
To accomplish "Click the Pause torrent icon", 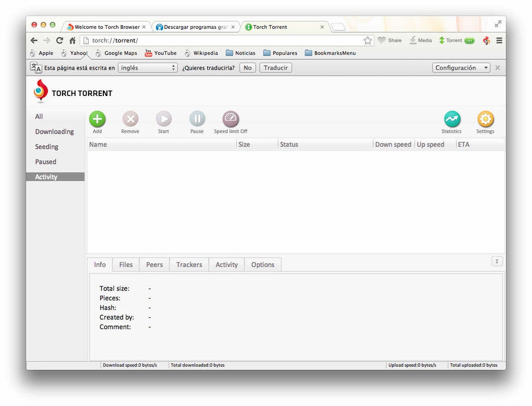I will 197,119.
